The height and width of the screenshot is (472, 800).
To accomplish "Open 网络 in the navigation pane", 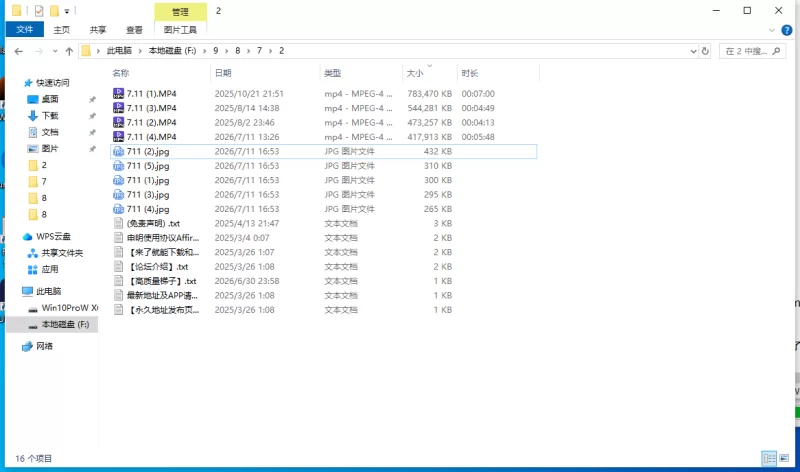I will [x=44, y=346].
